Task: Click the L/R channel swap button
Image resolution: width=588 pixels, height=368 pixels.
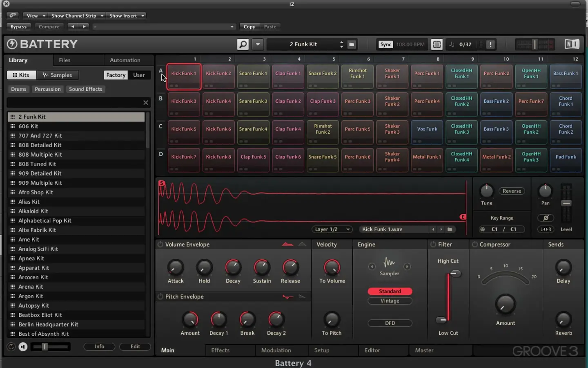Action: tap(546, 229)
